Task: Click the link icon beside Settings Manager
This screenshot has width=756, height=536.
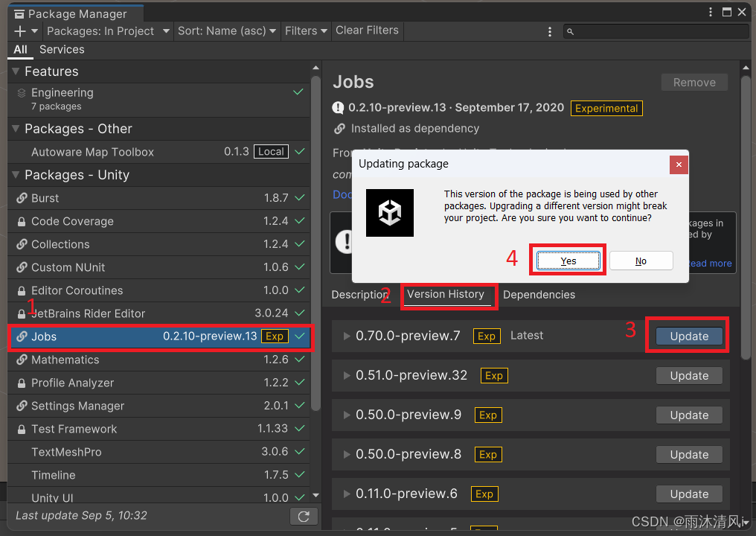Action: [22, 406]
